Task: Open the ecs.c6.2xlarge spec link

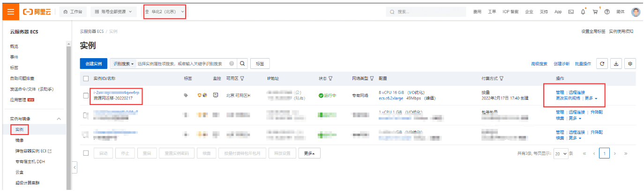Action: click(390, 98)
